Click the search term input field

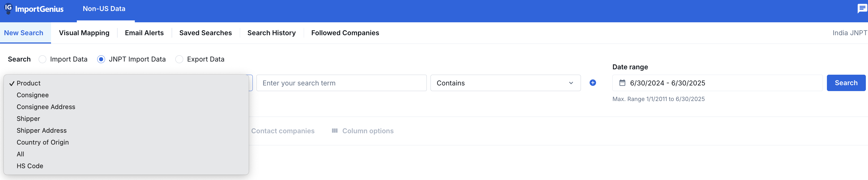[x=341, y=83]
